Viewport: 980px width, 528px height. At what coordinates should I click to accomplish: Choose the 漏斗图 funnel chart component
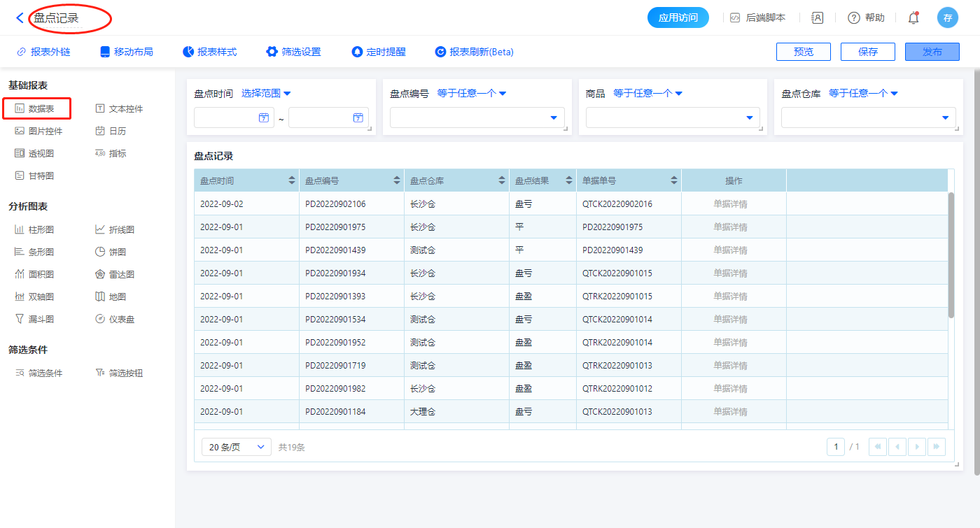[41, 319]
